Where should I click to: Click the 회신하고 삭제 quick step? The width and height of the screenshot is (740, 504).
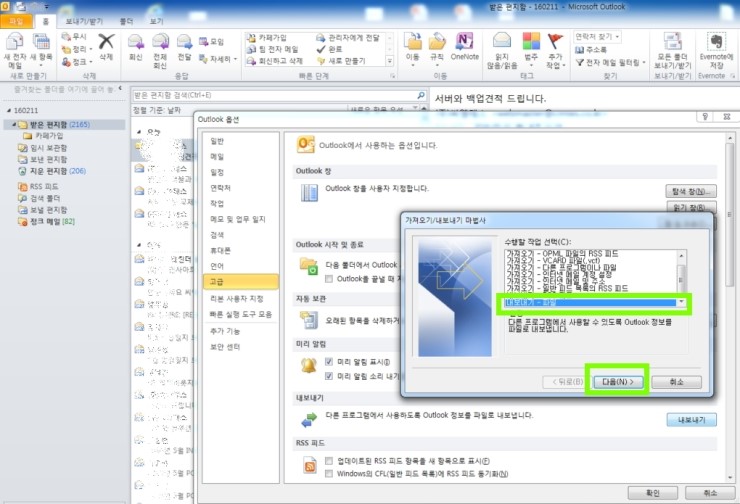(275, 61)
